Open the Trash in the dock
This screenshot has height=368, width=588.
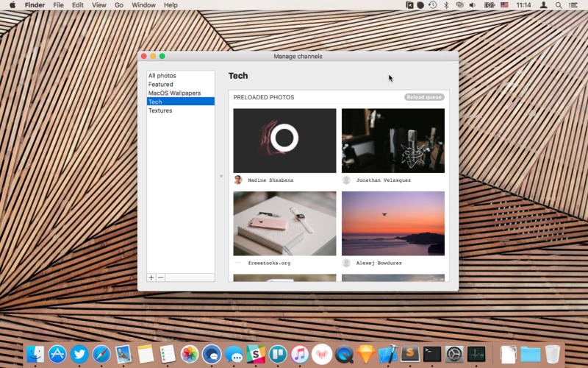tap(553, 354)
